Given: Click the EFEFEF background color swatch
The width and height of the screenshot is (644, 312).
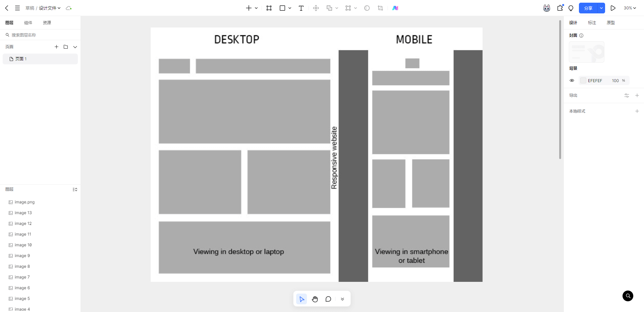Looking at the screenshot, I should pyautogui.click(x=583, y=80).
